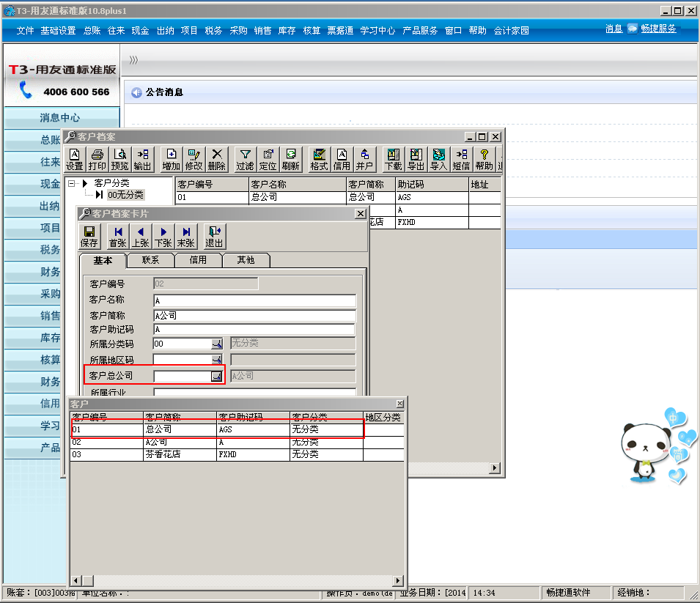Click the 总公司 row in 客户档案 list

point(339,197)
